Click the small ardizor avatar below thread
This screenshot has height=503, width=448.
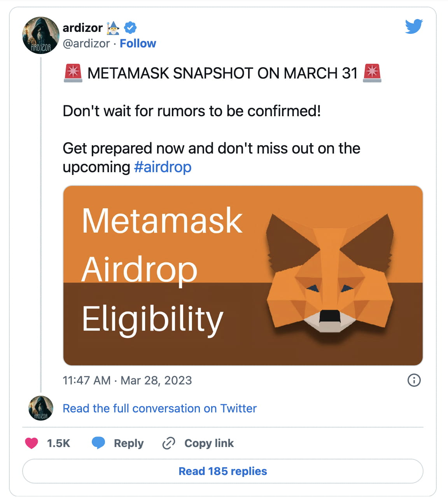(x=41, y=408)
